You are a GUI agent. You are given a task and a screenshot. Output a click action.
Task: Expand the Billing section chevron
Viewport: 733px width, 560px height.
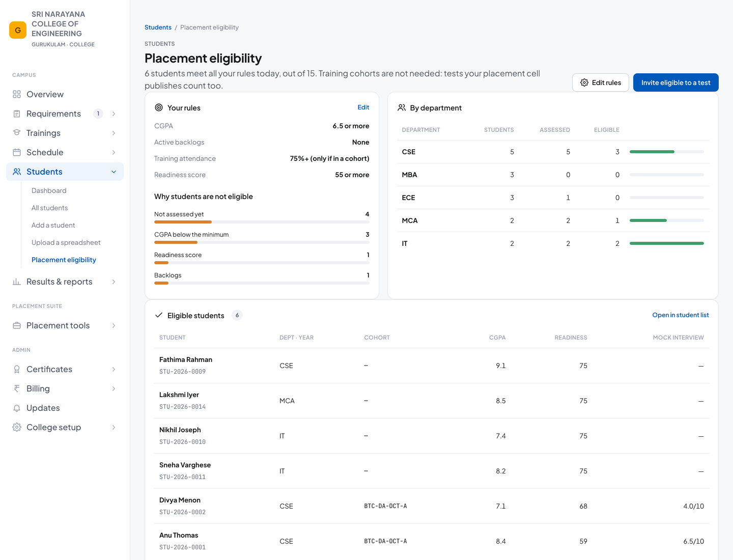tap(114, 388)
